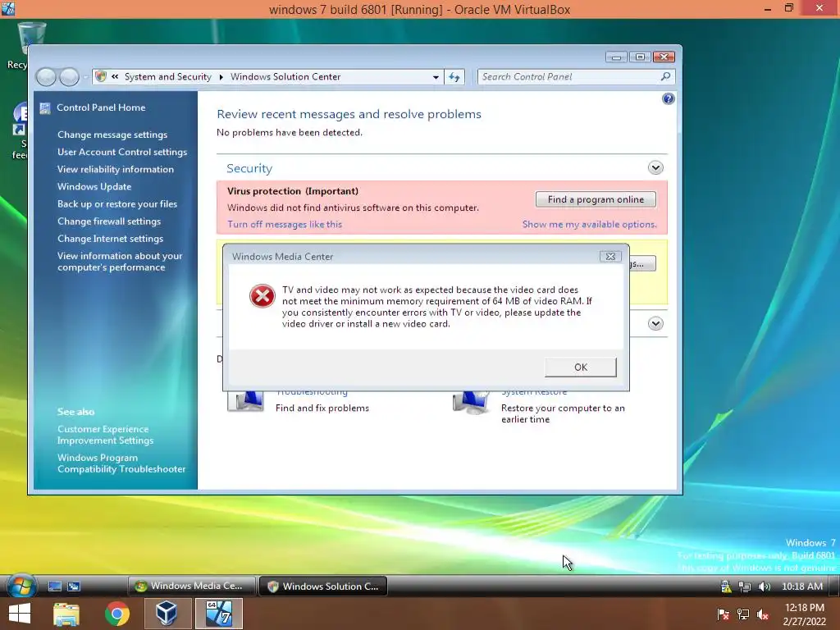Maximize the Solution Center window
840x630 pixels.
click(640, 57)
